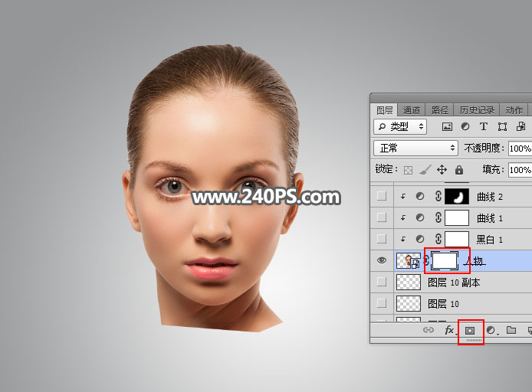The image size is (532, 392).
Task: Click the new adjustment layer icon
Action: point(491,331)
